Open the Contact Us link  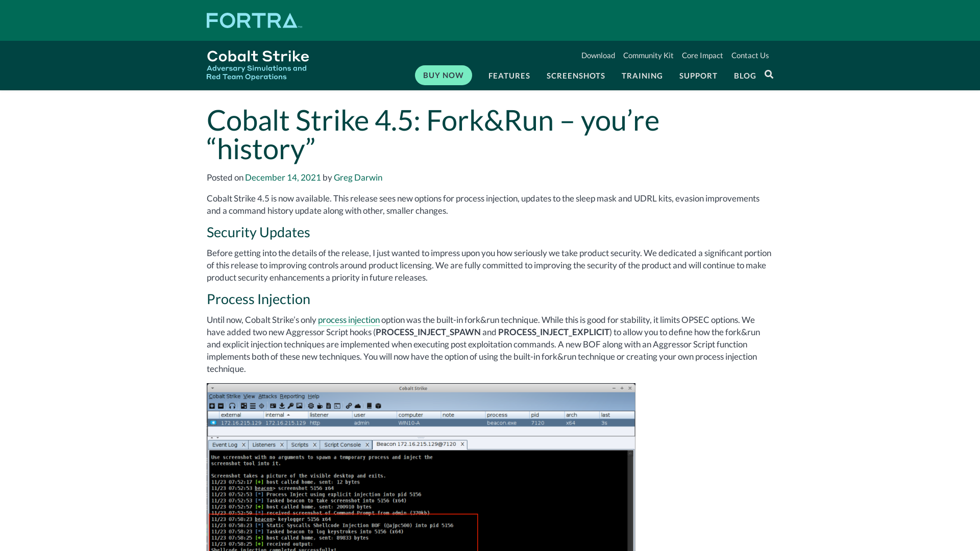(x=750, y=55)
